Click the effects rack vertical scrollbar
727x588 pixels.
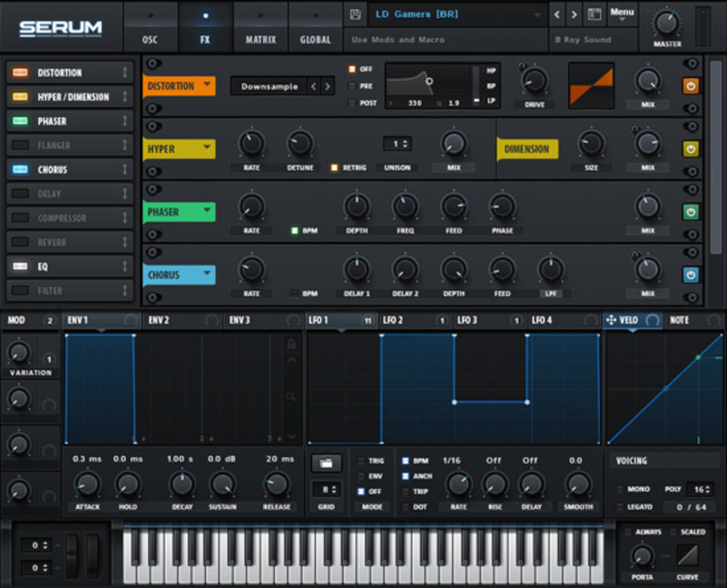coord(716,158)
